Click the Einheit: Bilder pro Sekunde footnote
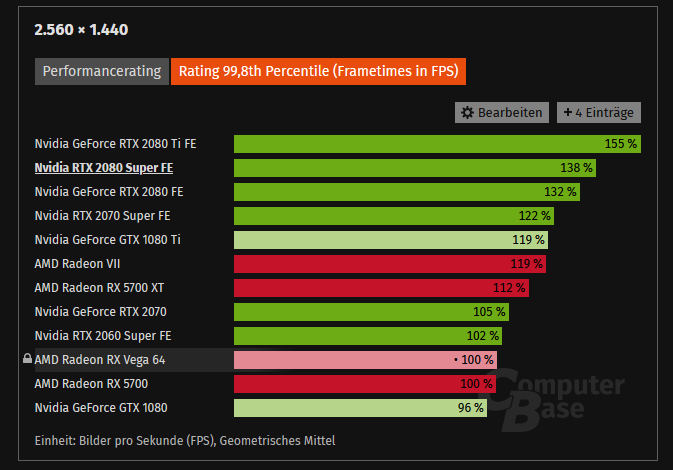The height and width of the screenshot is (470, 673). [185, 441]
